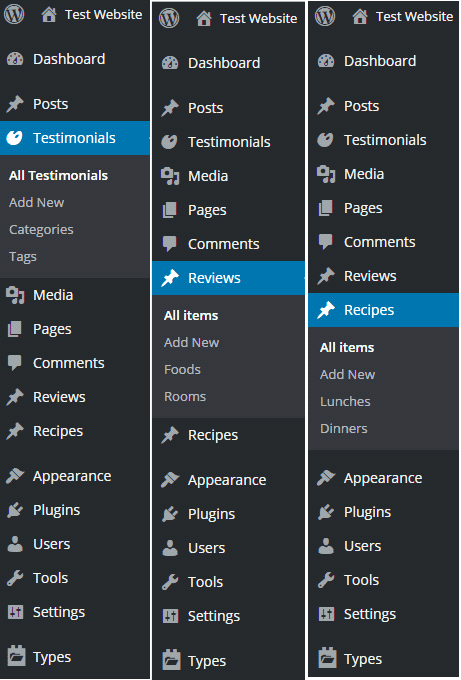The height and width of the screenshot is (680, 461).
Task: Open Users label in the middle panel
Action: [206, 548]
